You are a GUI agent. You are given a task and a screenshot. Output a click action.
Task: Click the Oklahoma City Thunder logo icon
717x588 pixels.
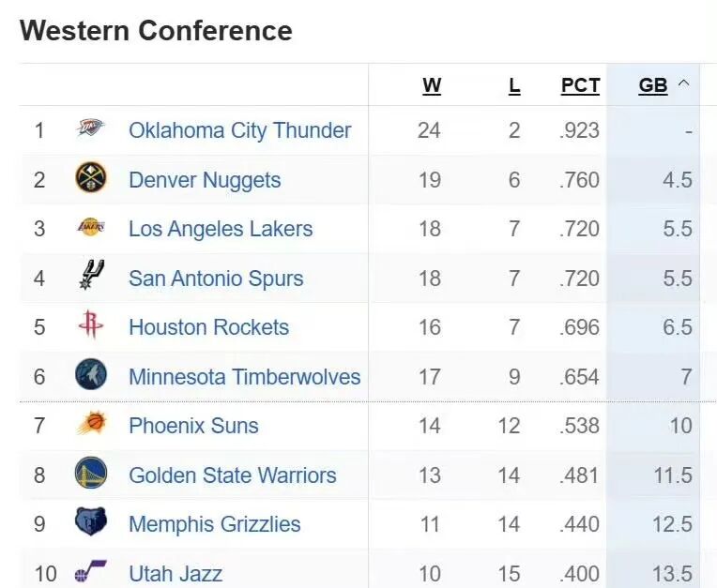click(91, 129)
